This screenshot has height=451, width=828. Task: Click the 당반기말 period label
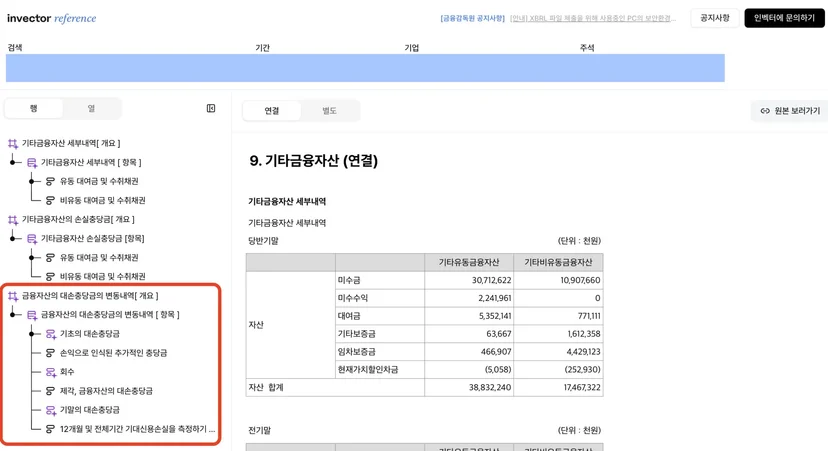(x=263, y=241)
